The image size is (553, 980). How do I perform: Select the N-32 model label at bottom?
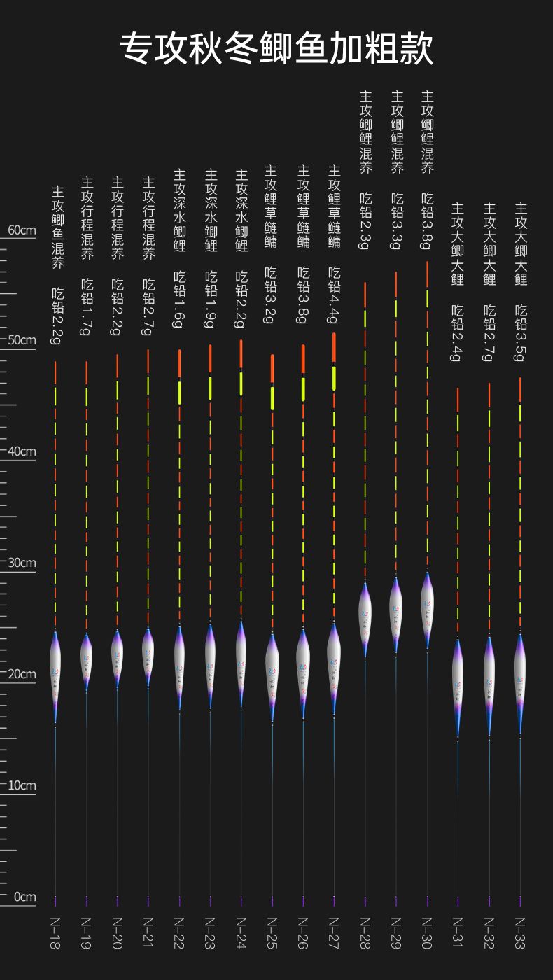[489, 932]
